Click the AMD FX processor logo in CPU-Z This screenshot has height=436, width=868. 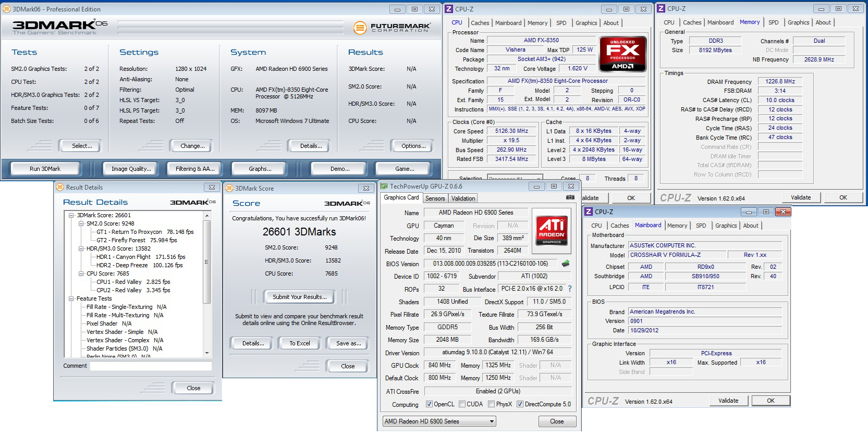coord(623,54)
